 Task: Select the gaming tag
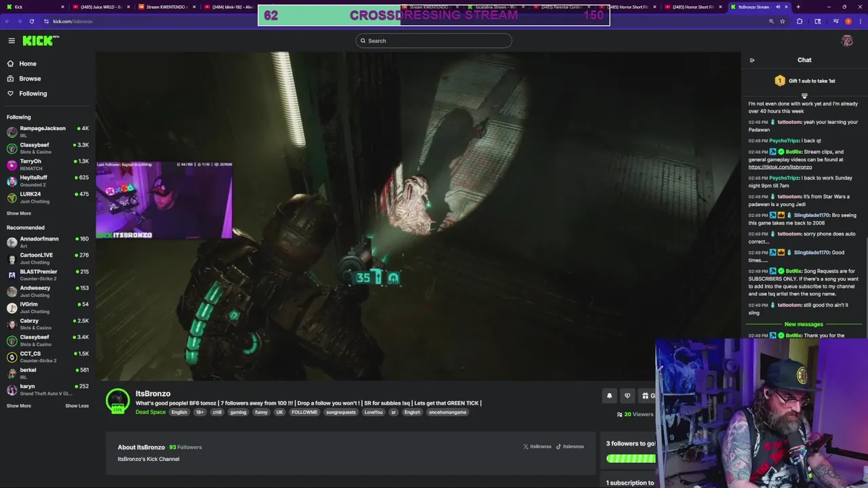[x=238, y=412]
